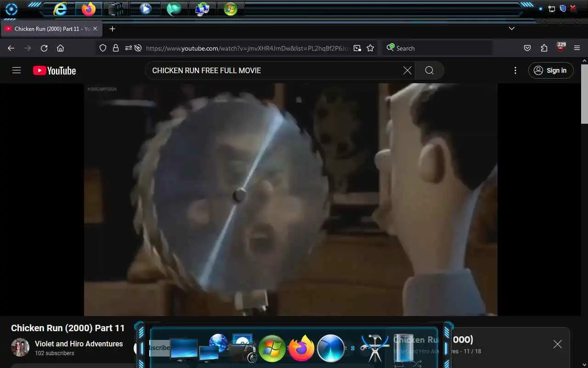Select the Chicken Run (2000) Part 11 tab
This screenshot has width=588, height=368.
click(51, 29)
